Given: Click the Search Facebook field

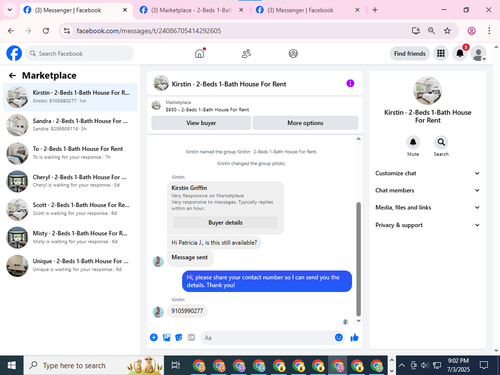Looking at the screenshot, I should pos(80,53).
